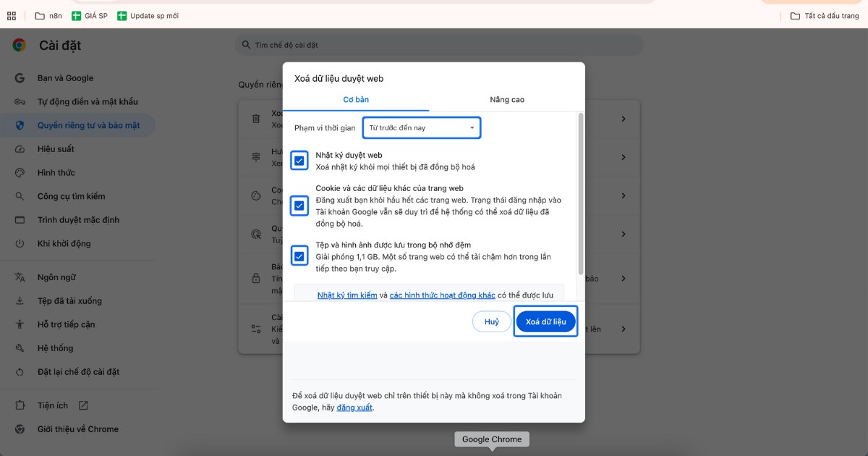868x456 pixels.
Task: Expand the n8n bookmarks folder
Action: (48, 16)
